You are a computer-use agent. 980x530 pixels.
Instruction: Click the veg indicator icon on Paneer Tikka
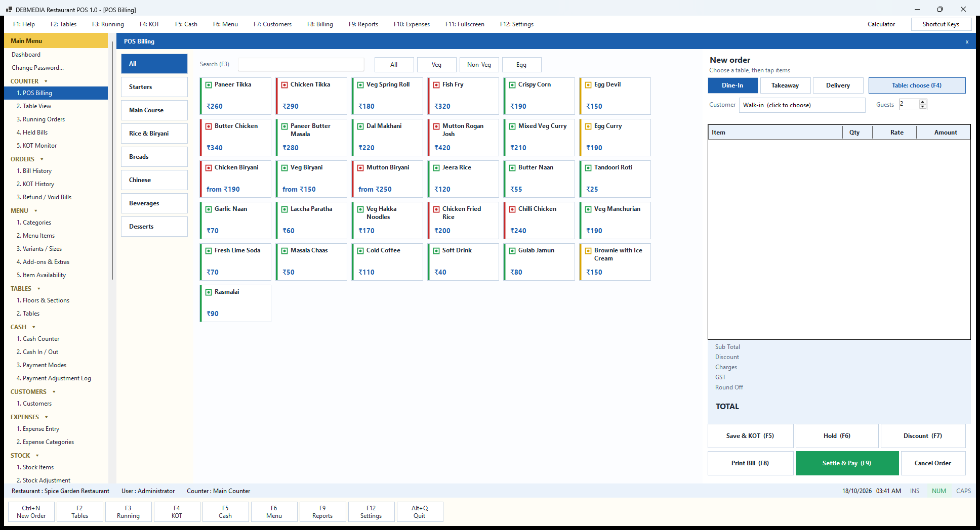[209, 85]
